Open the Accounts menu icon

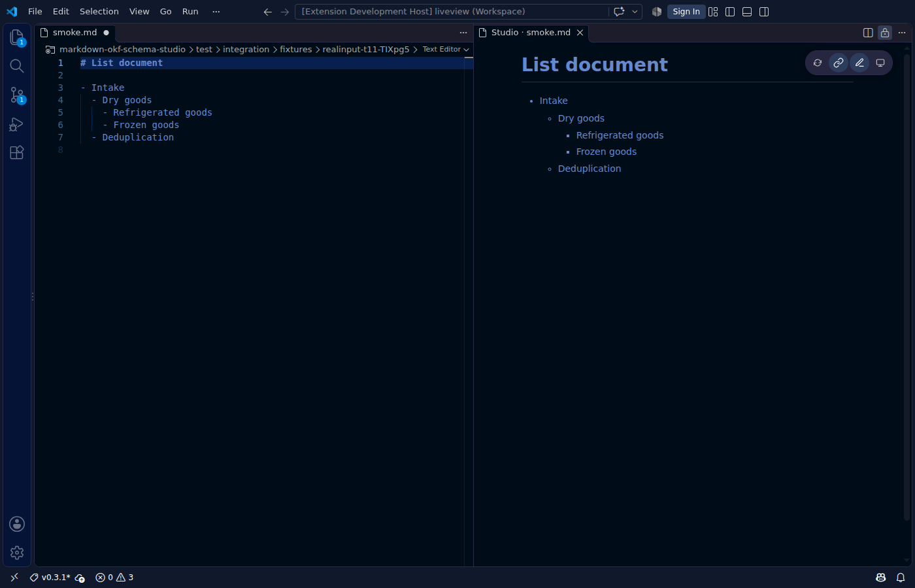tap(17, 524)
